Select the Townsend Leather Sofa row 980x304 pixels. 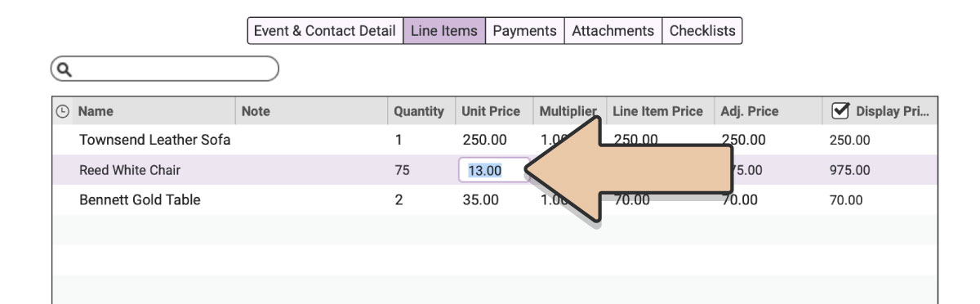click(x=495, y=140)
